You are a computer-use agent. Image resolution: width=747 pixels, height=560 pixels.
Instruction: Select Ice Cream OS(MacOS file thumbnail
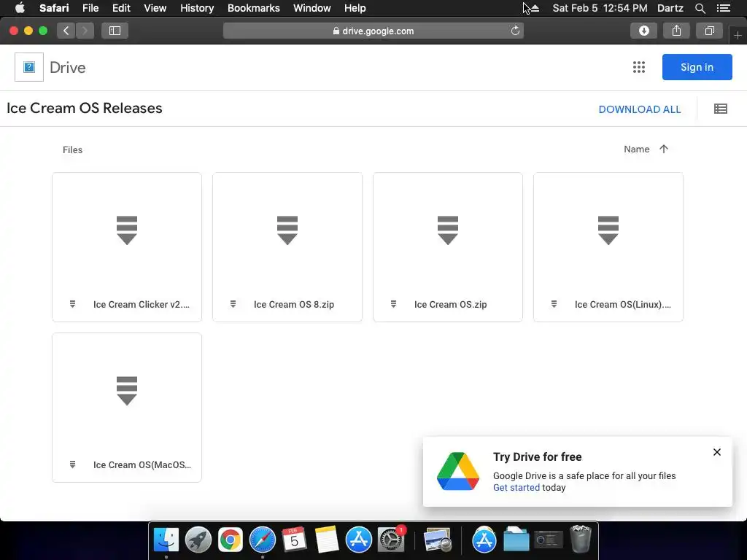pos(127,391)
